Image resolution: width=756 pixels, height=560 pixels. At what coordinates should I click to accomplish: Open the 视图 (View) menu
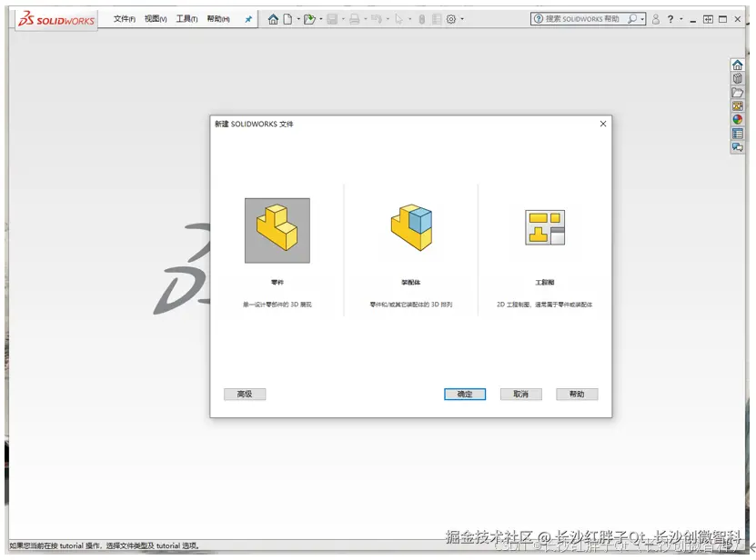pyautogui.click(x=156, y=19)
